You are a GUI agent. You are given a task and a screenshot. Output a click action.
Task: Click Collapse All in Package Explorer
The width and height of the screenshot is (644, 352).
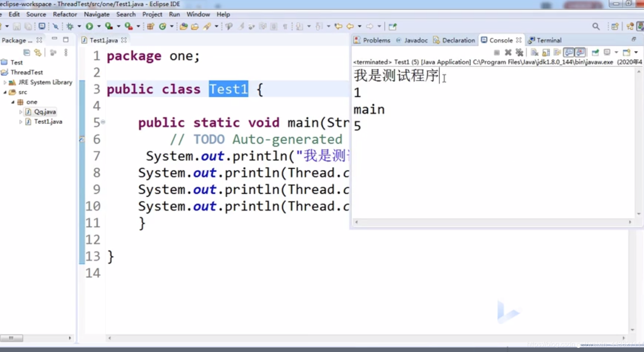coord(26,52)
